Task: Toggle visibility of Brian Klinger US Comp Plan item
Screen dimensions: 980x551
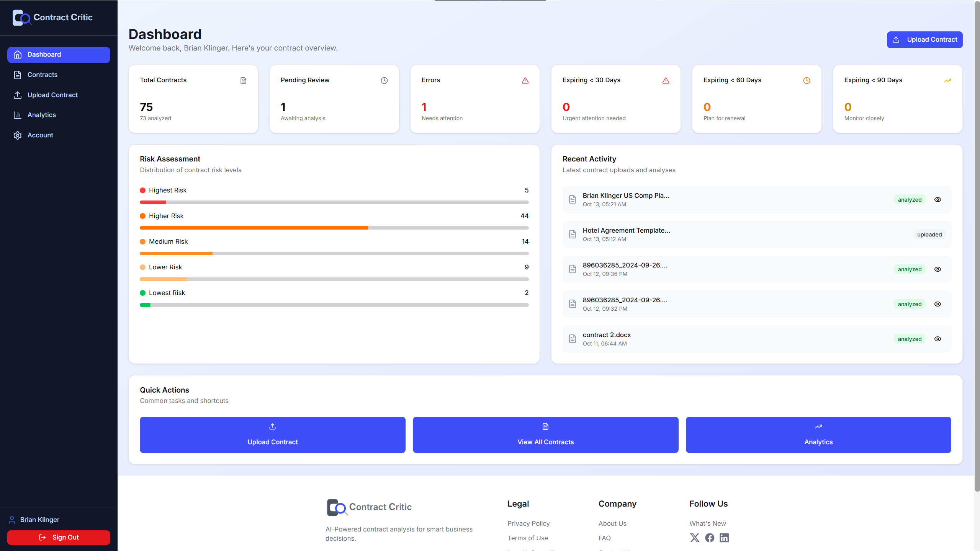Action: click(x=937, y=199)
